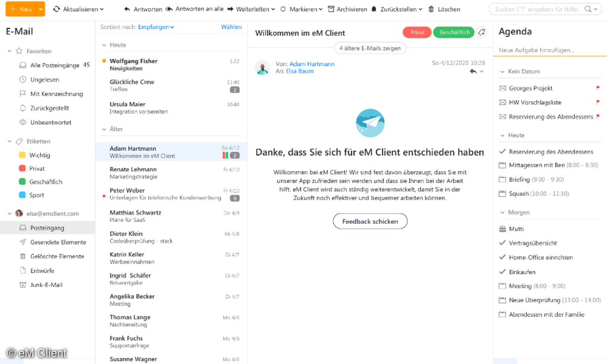
Task: Open Wolfgang Fisher's Neuigkeiten email
Action: [x=171, y=65]
